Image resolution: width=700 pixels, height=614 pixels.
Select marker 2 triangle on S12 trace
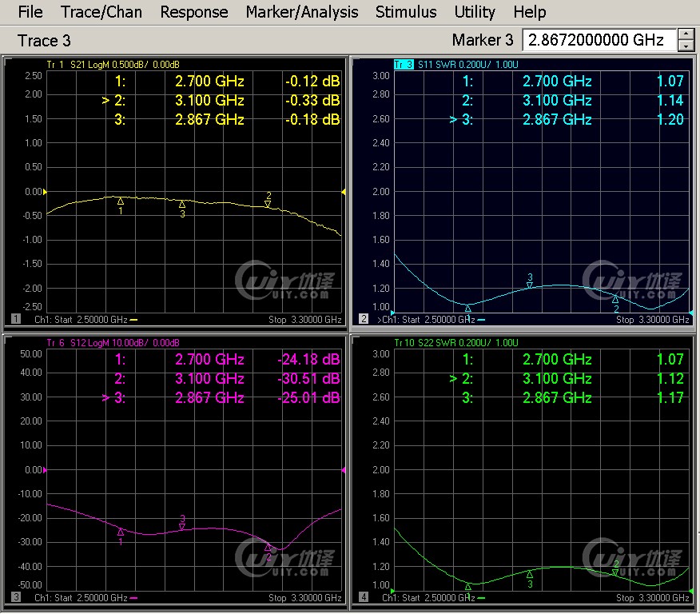click(268, 547)
